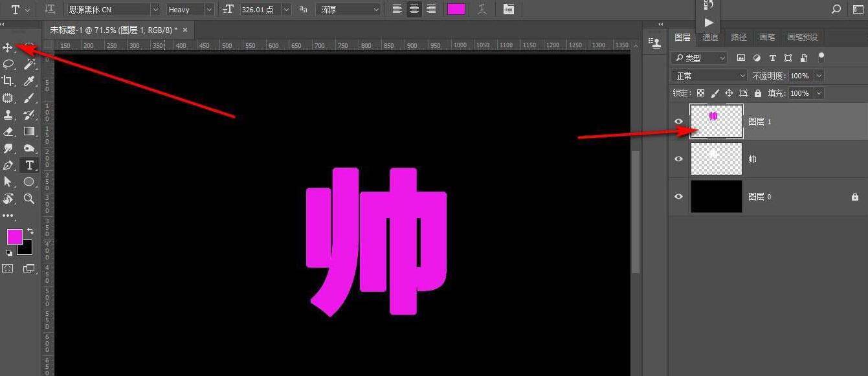Hide the 帅 layer
This screenshot has height=376, width=868.
(x=678, y=159)
